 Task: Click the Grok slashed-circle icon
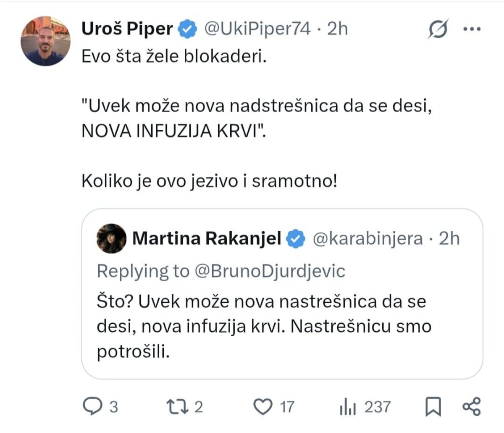point(438,29)
